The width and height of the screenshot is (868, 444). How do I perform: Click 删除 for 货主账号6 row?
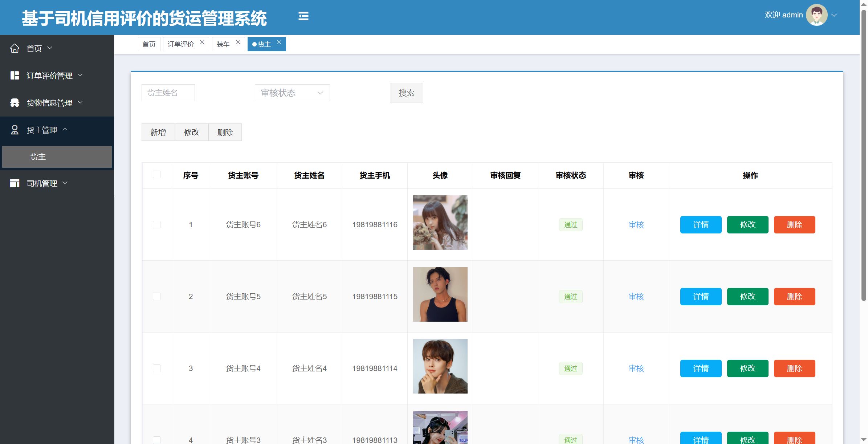tap(794, 225)
